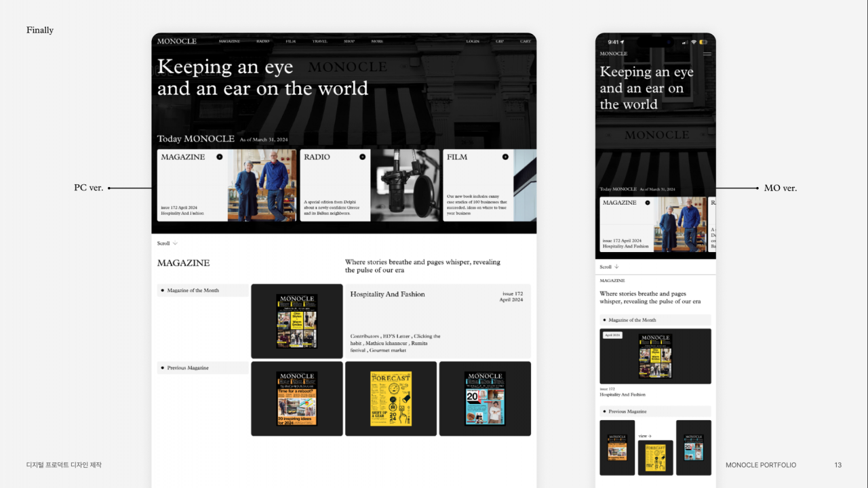Open the April 2024 cover on mobile
The width and height of the screenshot is (868, 488).
pyautogui.click(x=655, y=356)
